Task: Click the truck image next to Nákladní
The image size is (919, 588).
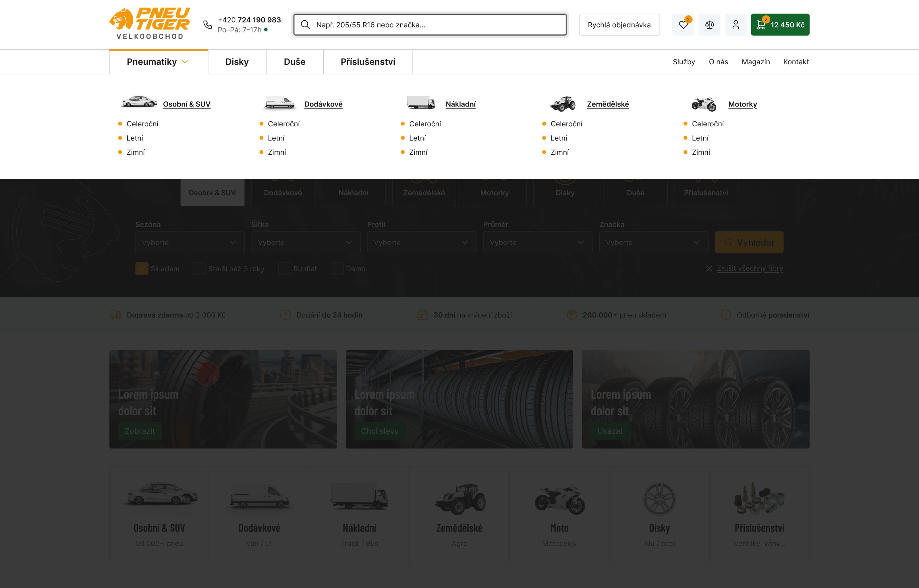Action: coord(421,103)
